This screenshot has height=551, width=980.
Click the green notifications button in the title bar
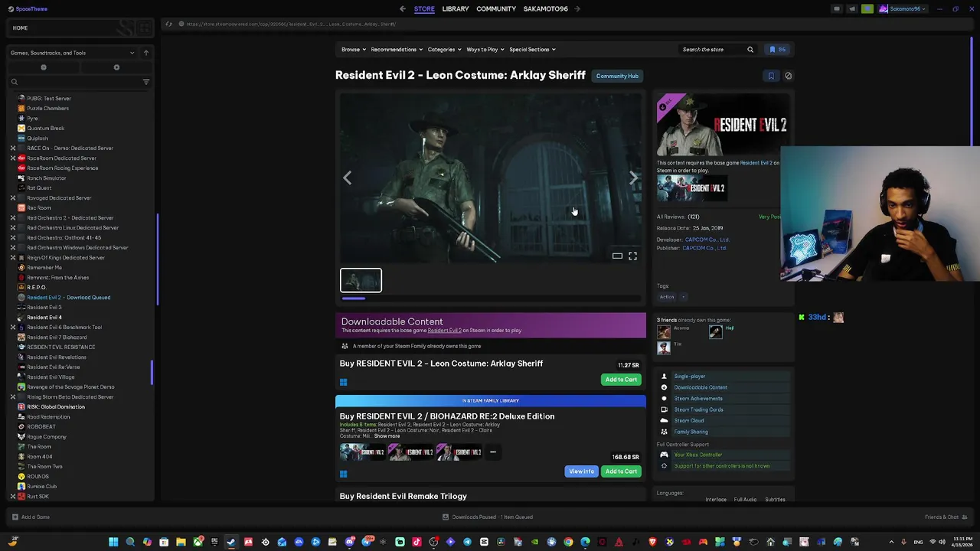(x=867, y=9)
